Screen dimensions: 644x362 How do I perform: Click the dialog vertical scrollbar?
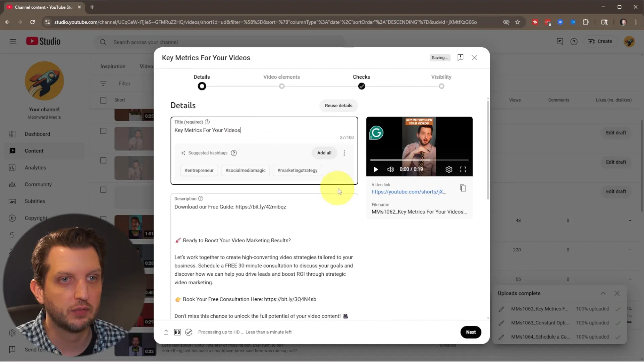[488, 150]
